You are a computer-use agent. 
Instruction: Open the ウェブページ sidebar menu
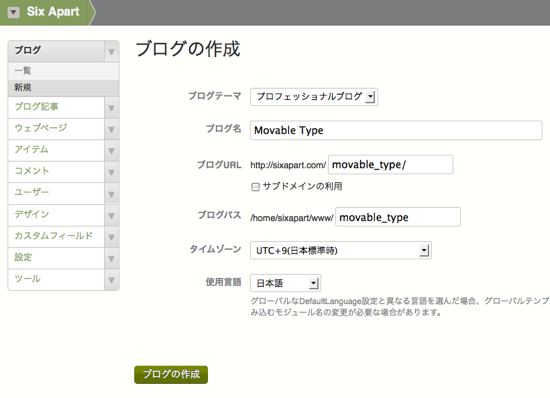tap(56, 129)
